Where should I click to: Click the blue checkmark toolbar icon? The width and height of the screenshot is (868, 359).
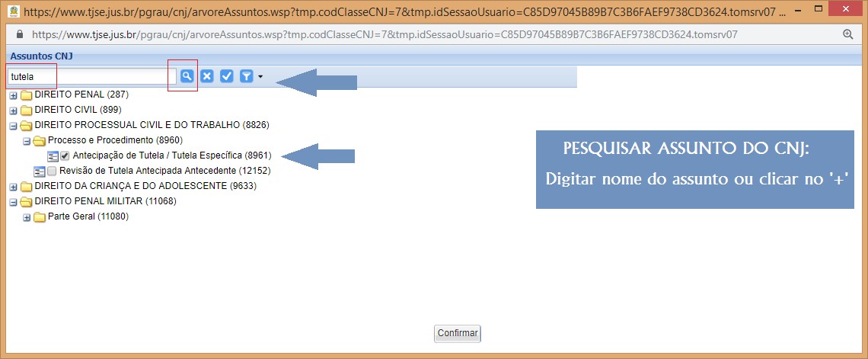pyautogui.click(x=226, y=76)
